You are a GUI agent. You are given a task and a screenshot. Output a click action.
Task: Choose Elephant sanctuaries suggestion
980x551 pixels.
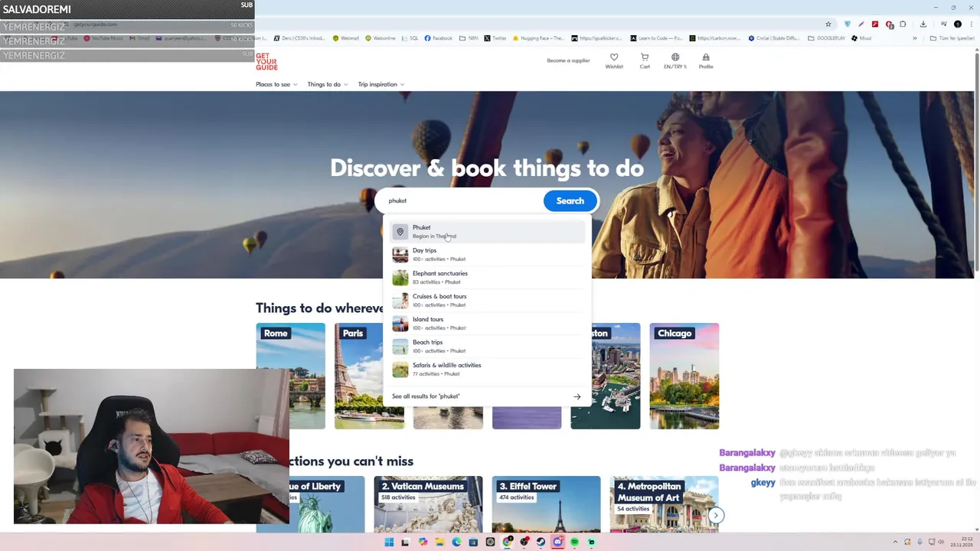488,277
